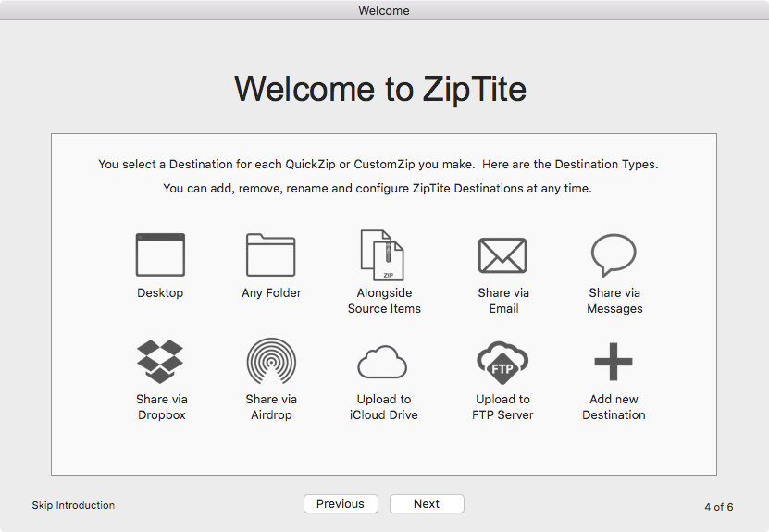Click the 'Any Folder' label text
769x532 pixels.
tap(271, 293)
